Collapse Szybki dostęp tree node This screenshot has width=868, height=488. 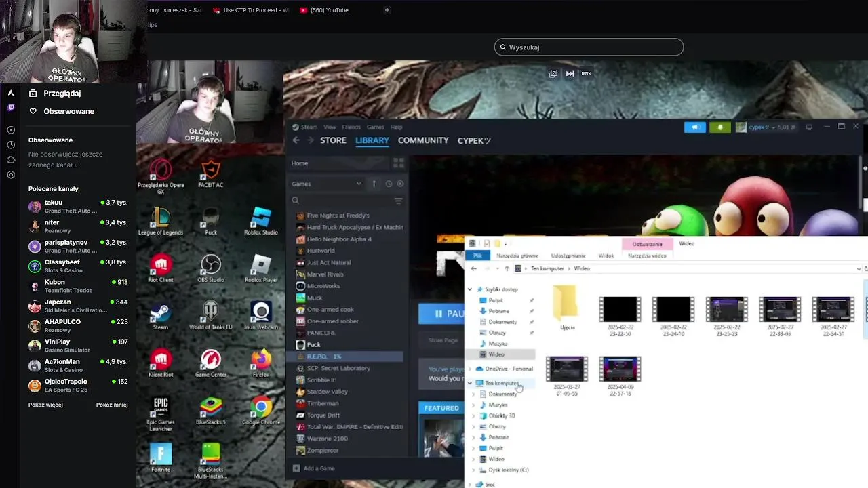(x=470, y=289)
